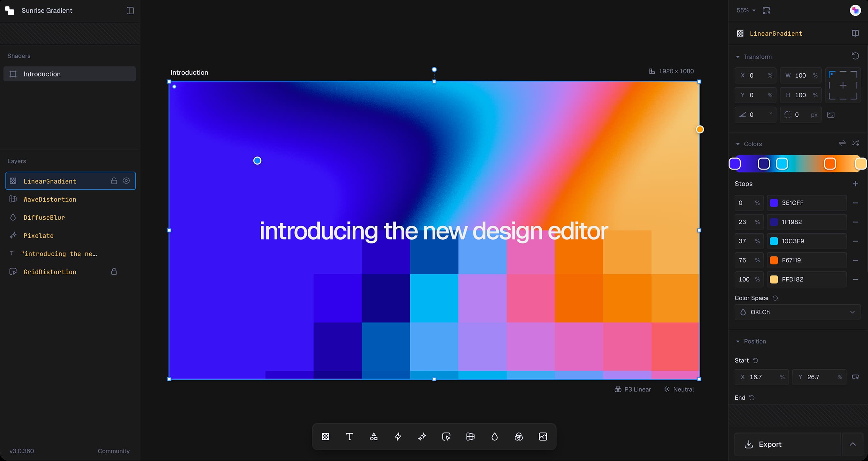Reset the Transform section

(855, 56)
